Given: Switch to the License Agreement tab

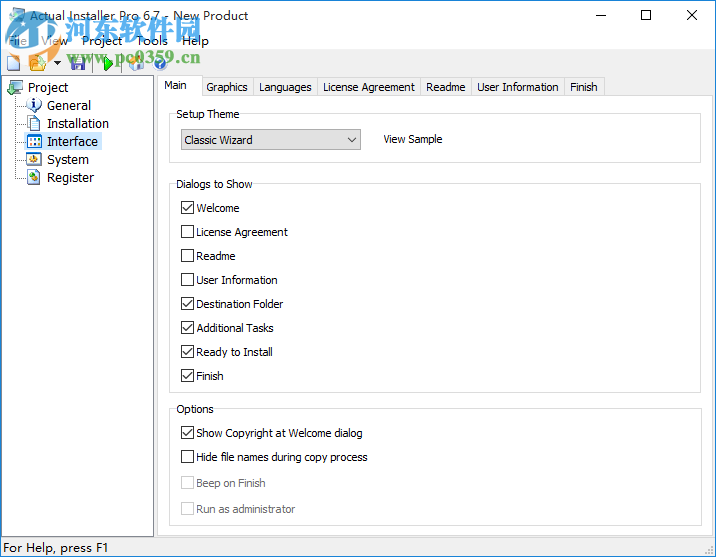Looking at the screenshot, I should (x=369, y=87).
